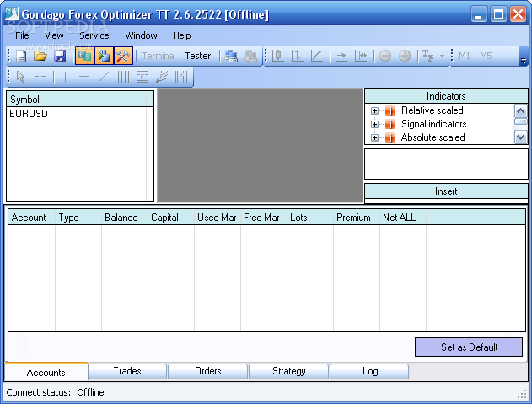
Task: Expand the Absolute scaled indicators node
Action: [374, 137]
